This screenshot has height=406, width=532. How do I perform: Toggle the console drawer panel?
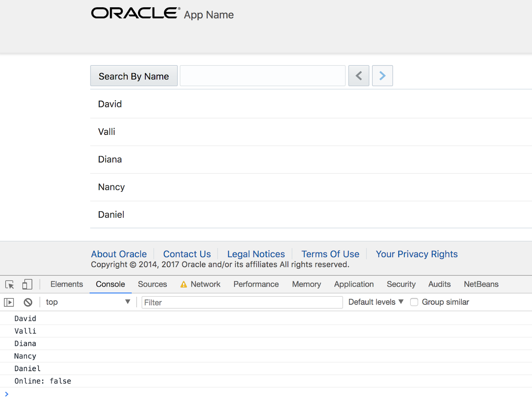[9, 302]
